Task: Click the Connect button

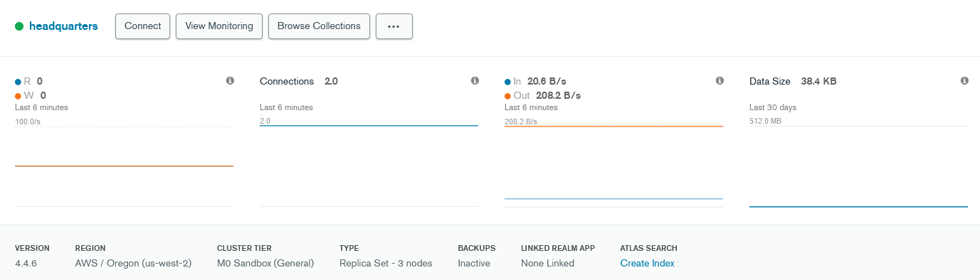Action: pos(142,26)
